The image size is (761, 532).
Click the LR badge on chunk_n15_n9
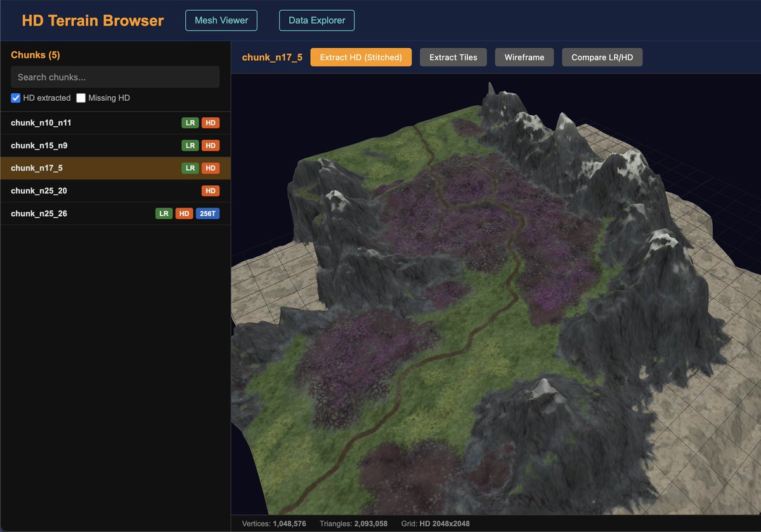[190, 146]
